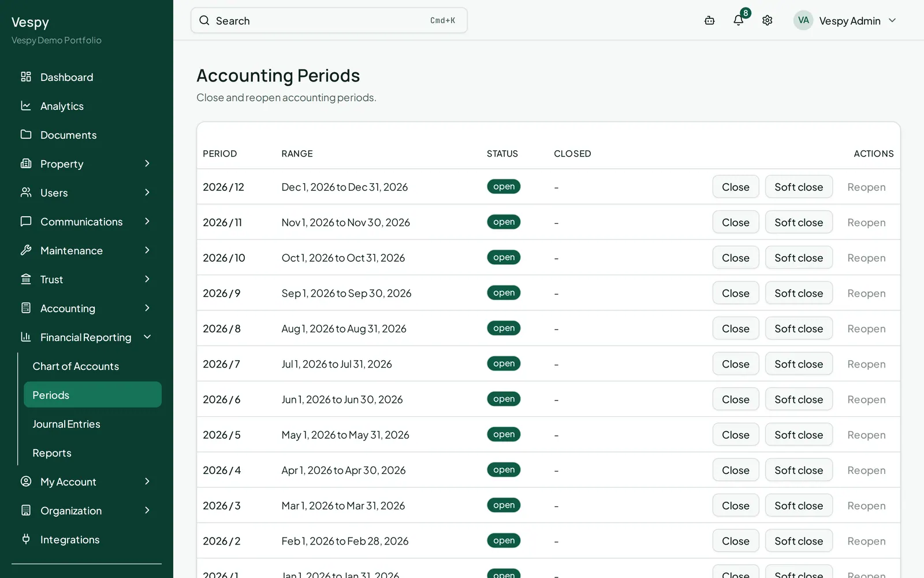Click the Accounting calculator icon
Screen dimensions: 924x578
click(26, 308)
